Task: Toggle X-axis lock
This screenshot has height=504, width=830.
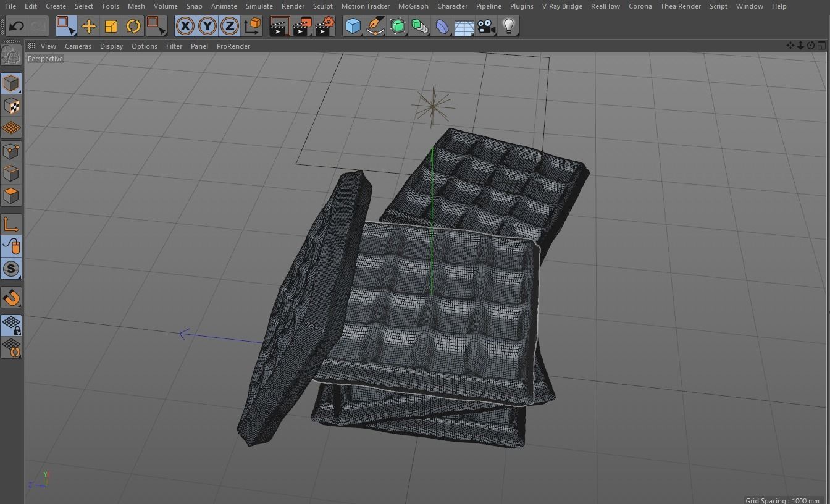Action: (x=185, y=26)
